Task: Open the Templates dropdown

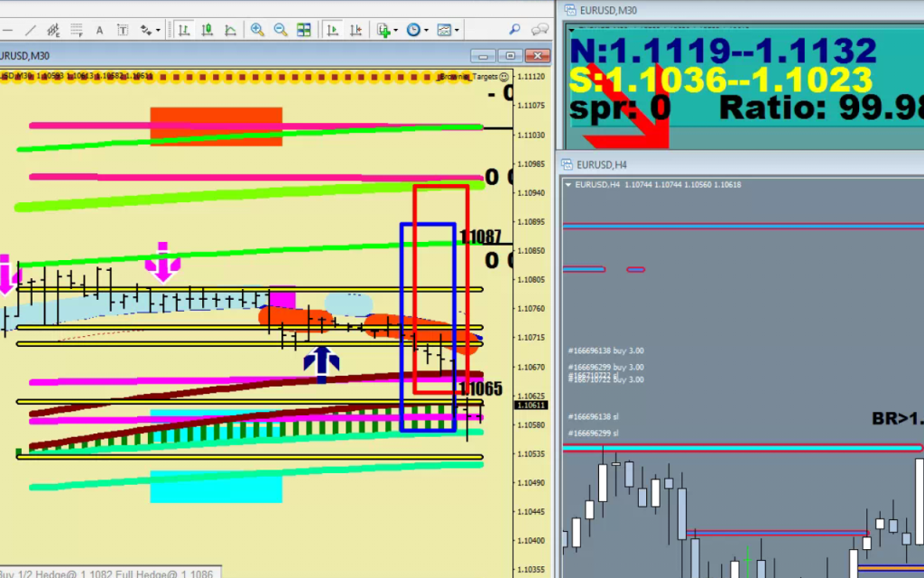Action: point(457,31)
